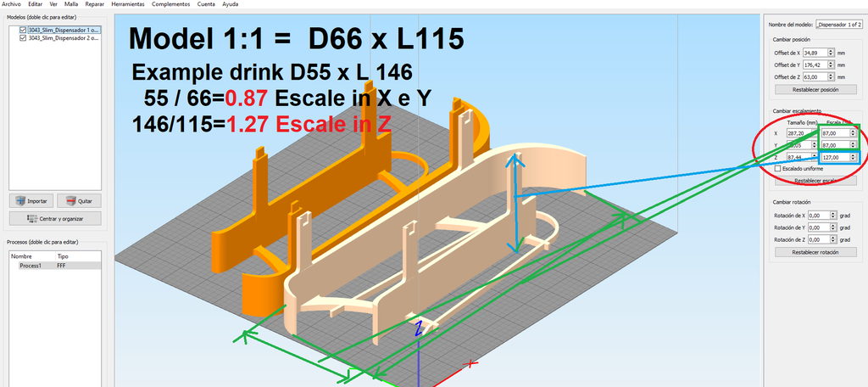Click the X Escala percentage field
The height and width of the screenshot is (387, 868).
click(835, 133)
